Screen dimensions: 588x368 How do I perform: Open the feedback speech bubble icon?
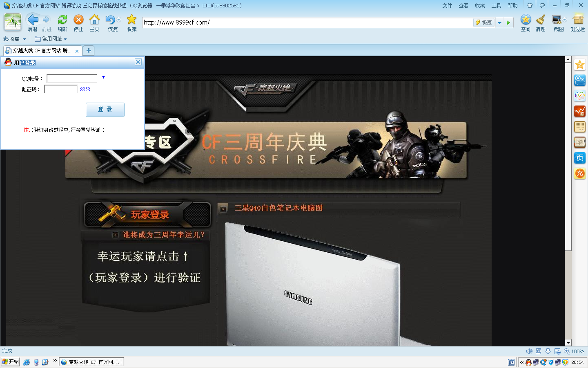[542, 5]
